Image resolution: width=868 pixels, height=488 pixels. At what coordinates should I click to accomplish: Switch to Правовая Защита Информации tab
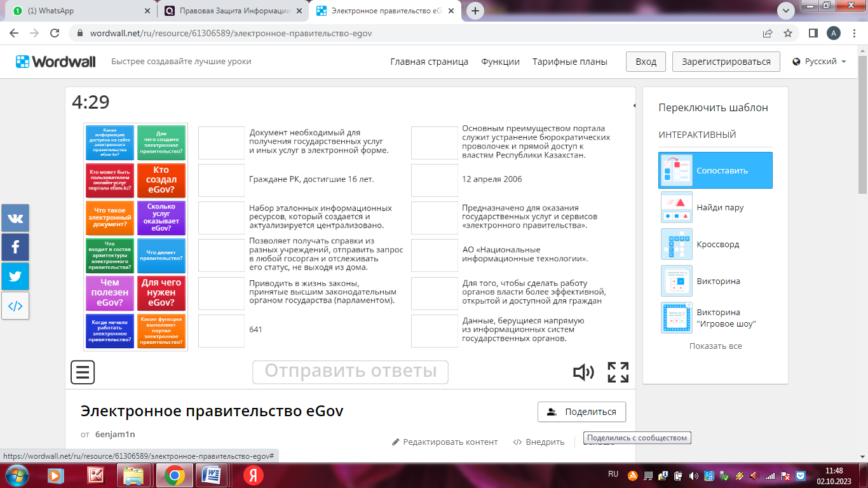click(x=233, y=11)
